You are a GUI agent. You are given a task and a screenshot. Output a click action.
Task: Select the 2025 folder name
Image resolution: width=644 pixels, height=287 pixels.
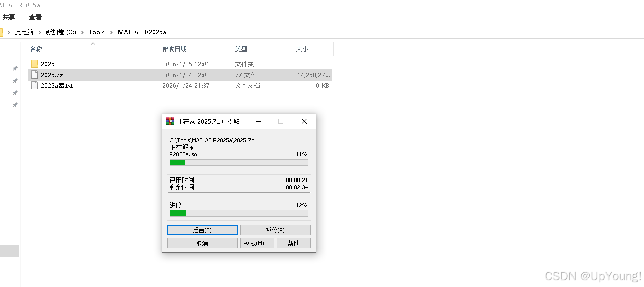pyautogui.click(x=48, y=64)
